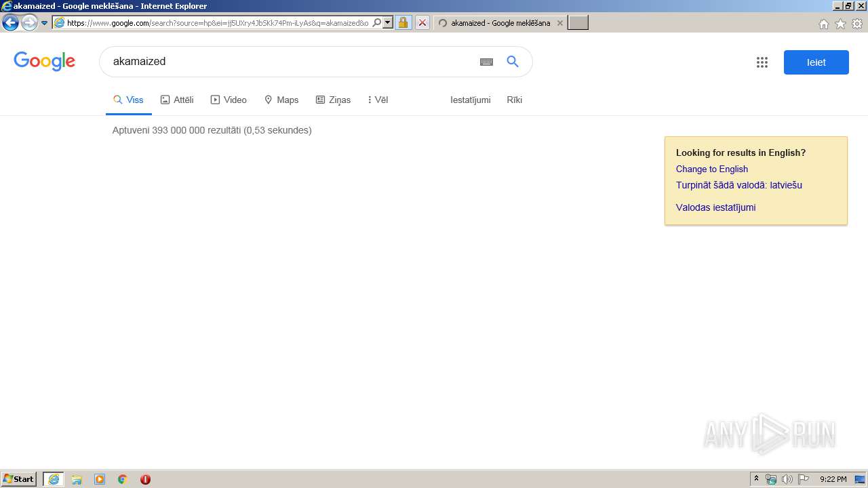Click the blue Ieiet sign-in button
Viewport: 868px width, 488px height.
pyautogui.click(x=816, y=62)
